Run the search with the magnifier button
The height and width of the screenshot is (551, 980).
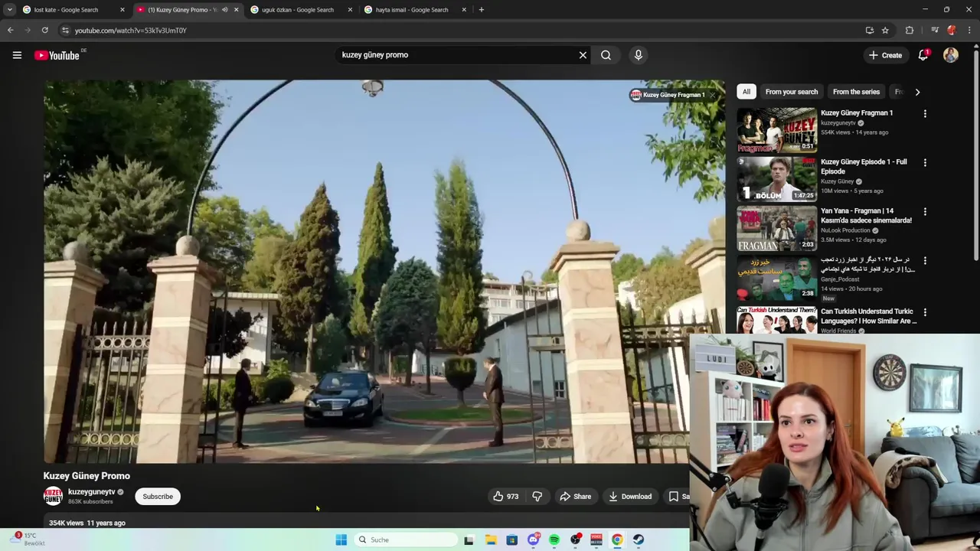606,55
